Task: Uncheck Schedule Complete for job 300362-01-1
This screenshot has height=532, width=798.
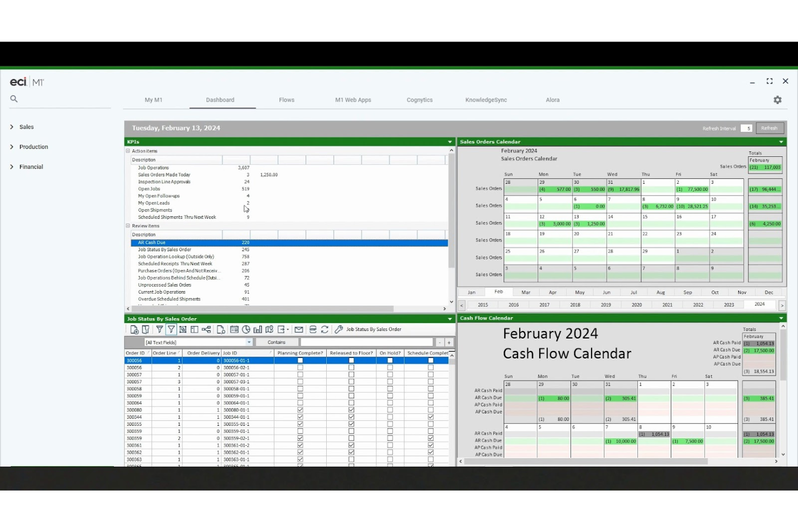Action: tap(431, 452)
